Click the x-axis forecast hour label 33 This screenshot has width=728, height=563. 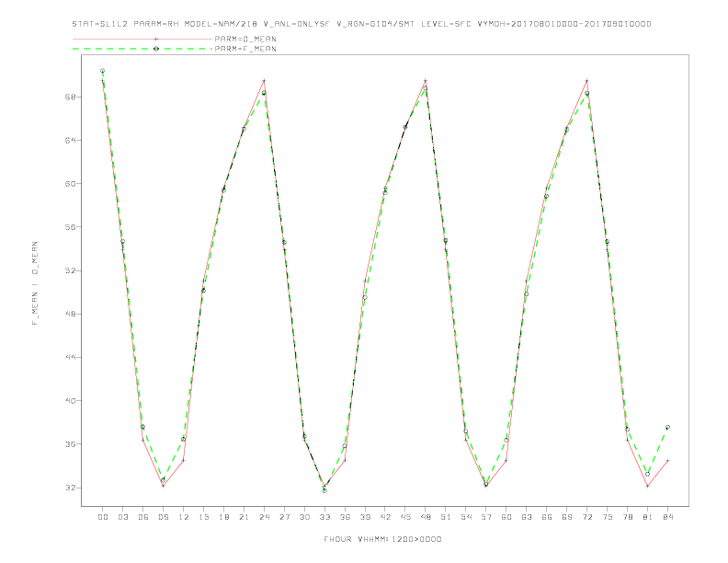pyautogui.click(x=325, y=517)
